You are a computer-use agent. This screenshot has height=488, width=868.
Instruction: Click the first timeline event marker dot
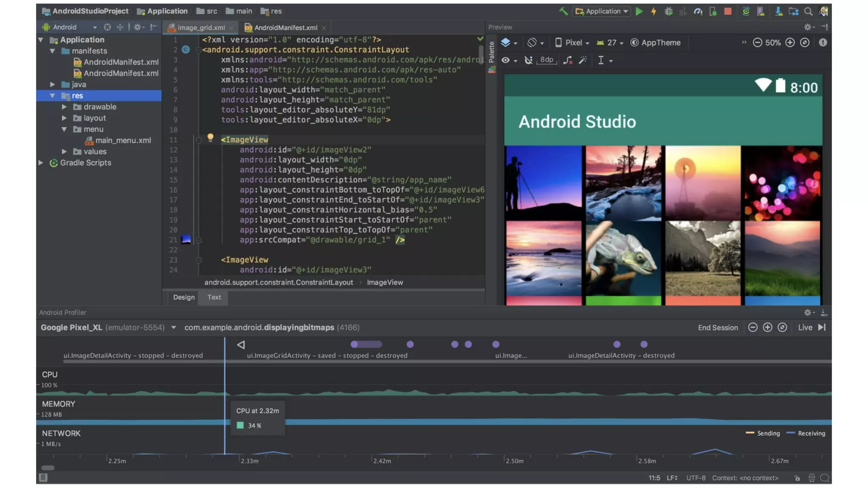pos(354,344)
